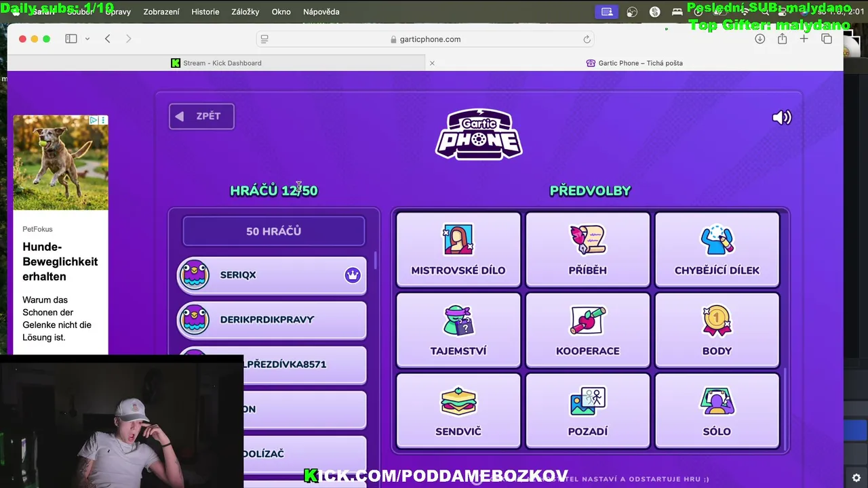Click the Pozadí picture icon
This screenshot has height=488, width=868.
588,401
